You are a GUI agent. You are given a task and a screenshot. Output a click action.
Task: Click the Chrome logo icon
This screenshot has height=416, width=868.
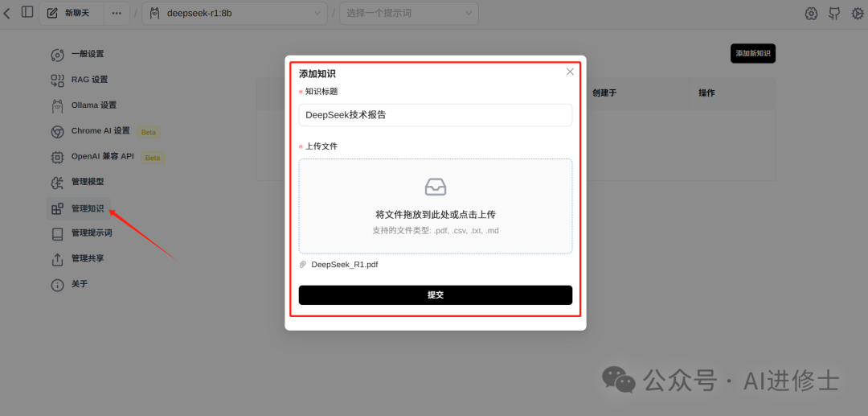[58, 131]
